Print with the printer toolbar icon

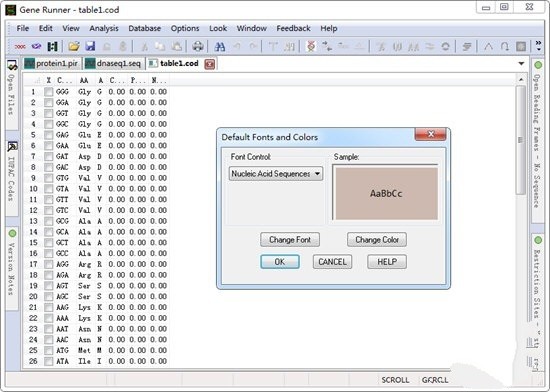pos(198,46)
